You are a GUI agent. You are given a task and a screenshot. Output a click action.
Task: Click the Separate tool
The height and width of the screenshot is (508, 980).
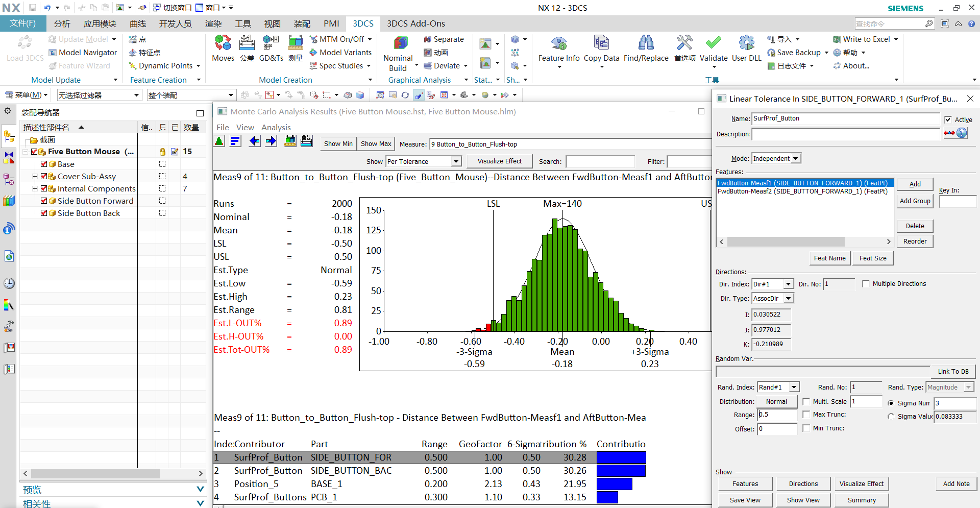coord(444,39)
